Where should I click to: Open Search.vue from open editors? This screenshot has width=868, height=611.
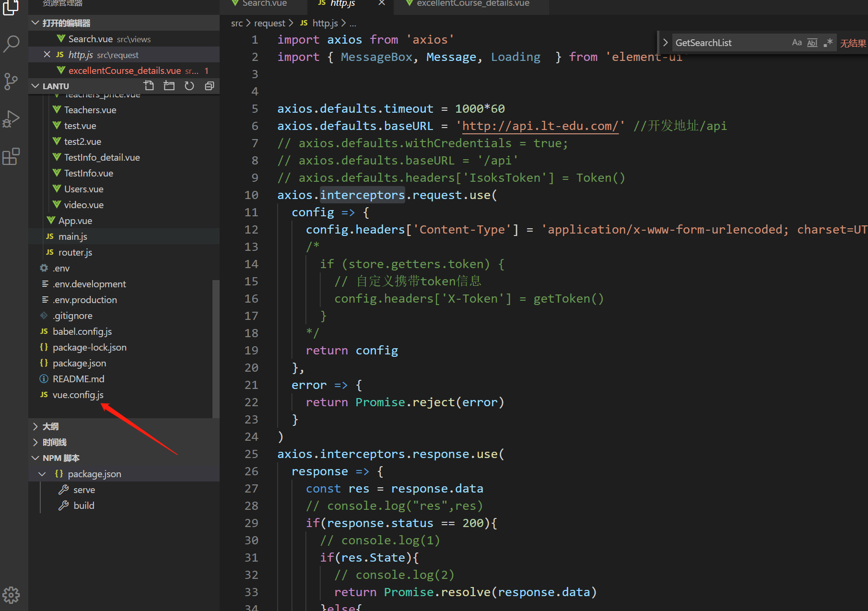point(124,39)
